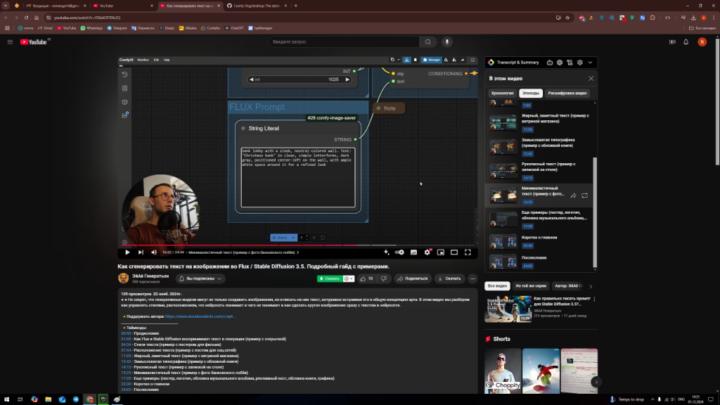Like the video

coord(366,279)
